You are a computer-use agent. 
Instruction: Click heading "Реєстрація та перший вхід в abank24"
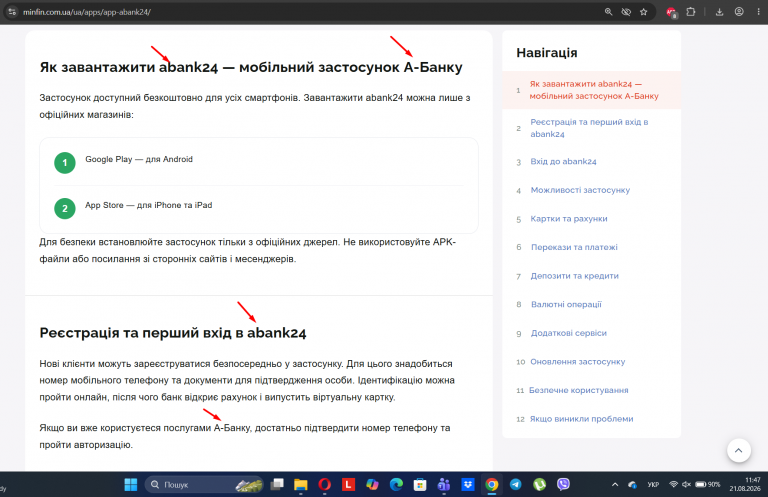[x=172, y=333]
